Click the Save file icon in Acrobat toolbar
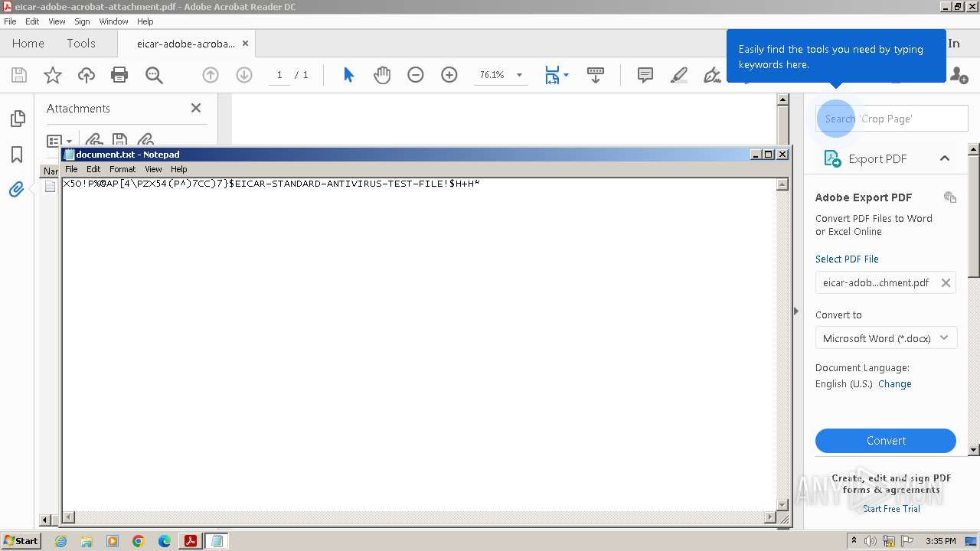 pos(19,75)
